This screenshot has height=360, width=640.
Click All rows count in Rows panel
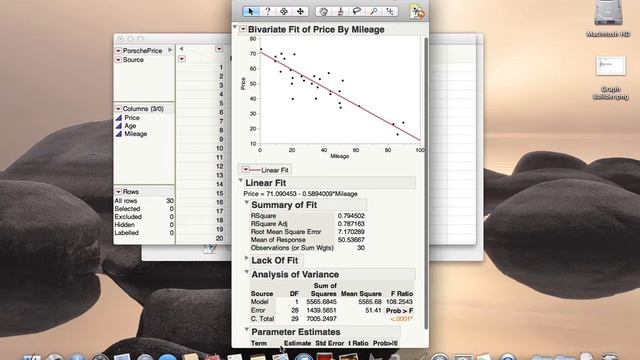point(170,201)
